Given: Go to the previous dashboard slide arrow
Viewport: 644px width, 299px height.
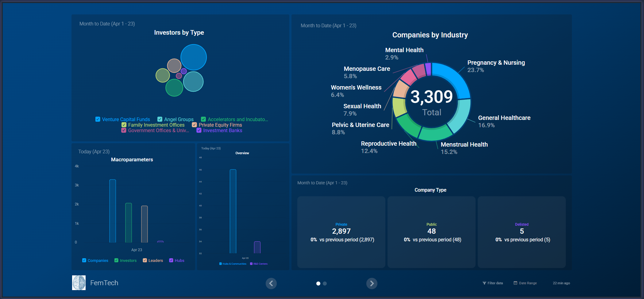Looking at the screenshot, I should click(x=271, y=283).
